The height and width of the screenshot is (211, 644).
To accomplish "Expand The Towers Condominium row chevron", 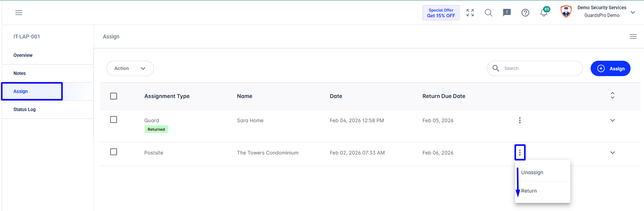I will [613, 153].
